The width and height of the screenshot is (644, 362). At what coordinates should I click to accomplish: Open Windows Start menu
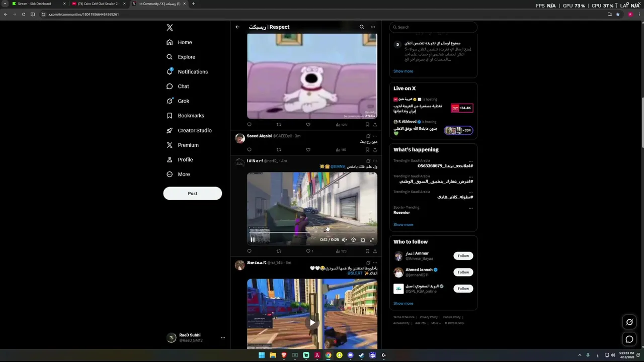(x=261, y=355)
